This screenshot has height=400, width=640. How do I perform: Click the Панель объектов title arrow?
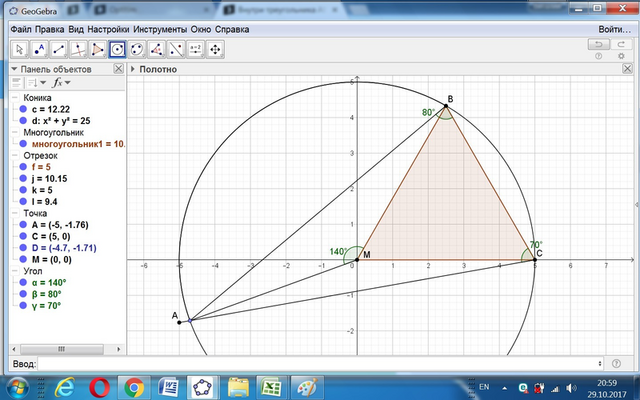(x=14, y=69)
